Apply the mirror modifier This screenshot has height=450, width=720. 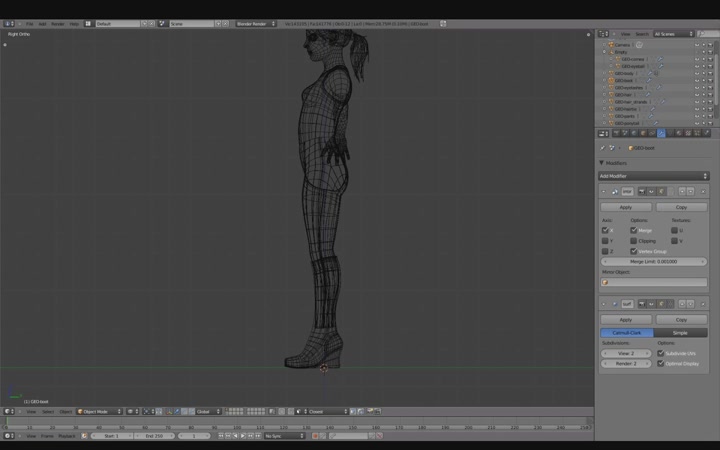coord(626,207)
